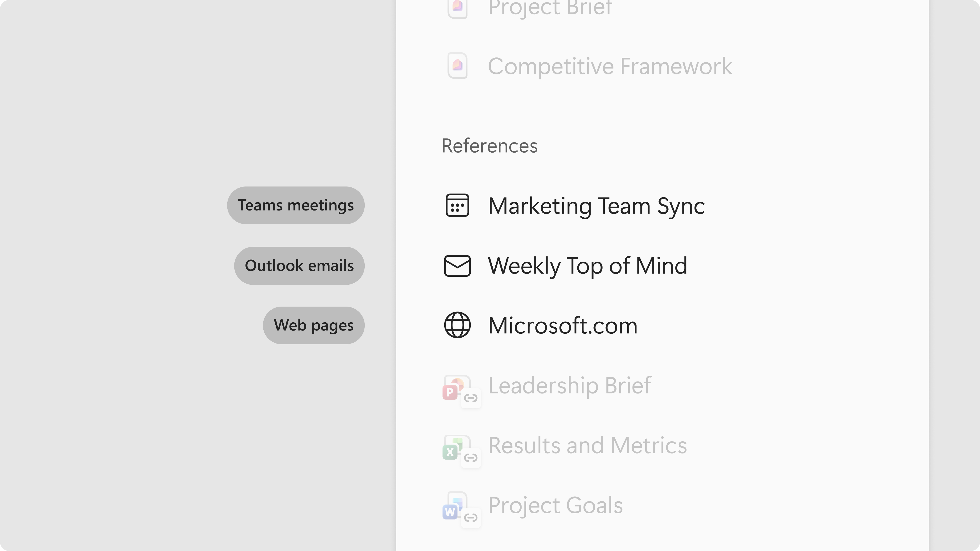Click the page icon beside Project Brief
980x551 pixels.
coord(457,8)
